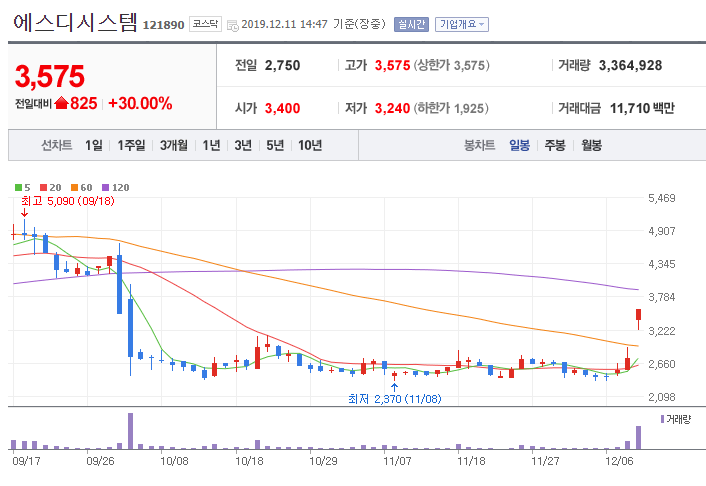The width and height of the screenshot is (706, 486).
Task: Click the volume value 3,364,928
Action: coord(630,66)
